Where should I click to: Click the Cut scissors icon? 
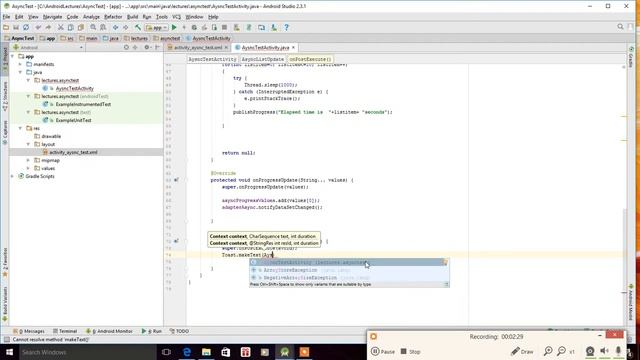(x=60, y=27)
